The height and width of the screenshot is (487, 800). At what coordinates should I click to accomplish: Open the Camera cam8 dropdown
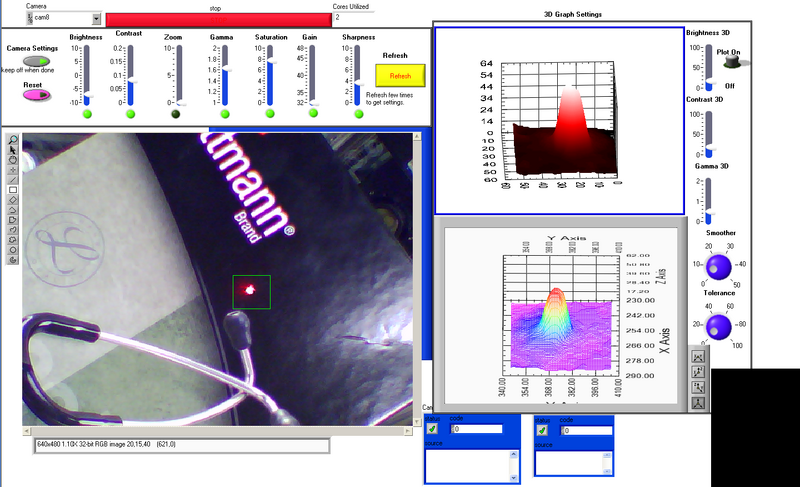coord(95,18)
